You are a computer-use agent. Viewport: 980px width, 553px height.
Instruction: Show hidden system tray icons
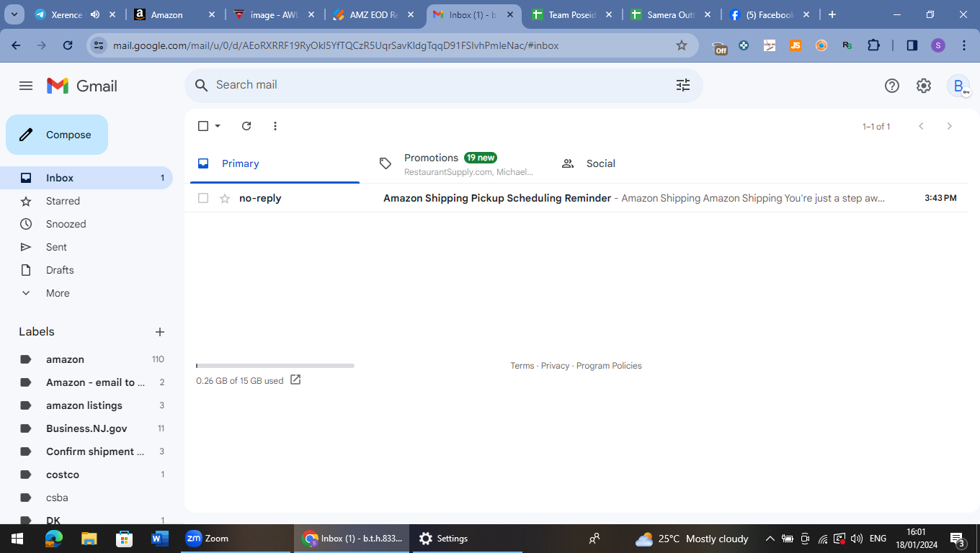click(770, 539)
